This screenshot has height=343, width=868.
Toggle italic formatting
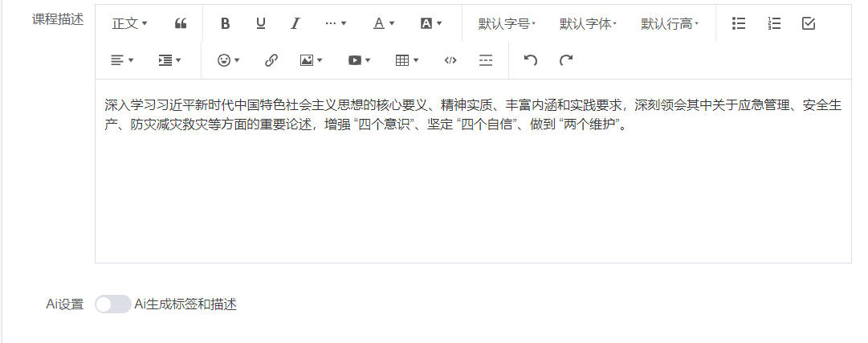pos(295,24)
